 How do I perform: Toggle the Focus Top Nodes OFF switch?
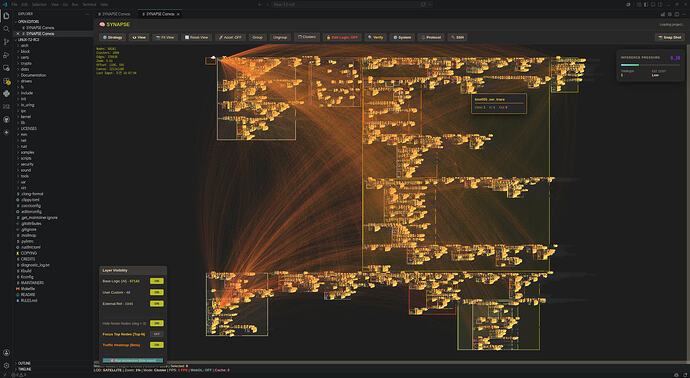point(157,334)
